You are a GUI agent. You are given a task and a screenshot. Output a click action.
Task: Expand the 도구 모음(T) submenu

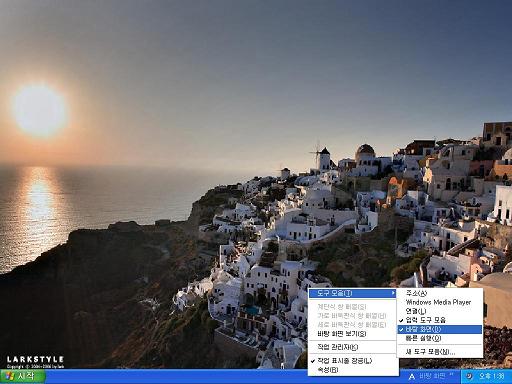tap(352, 293)
